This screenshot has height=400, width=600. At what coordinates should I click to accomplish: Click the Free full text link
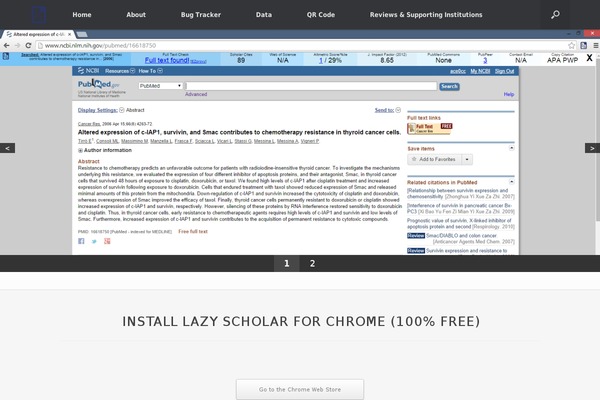pyautogui.click(x=193, y=231)
